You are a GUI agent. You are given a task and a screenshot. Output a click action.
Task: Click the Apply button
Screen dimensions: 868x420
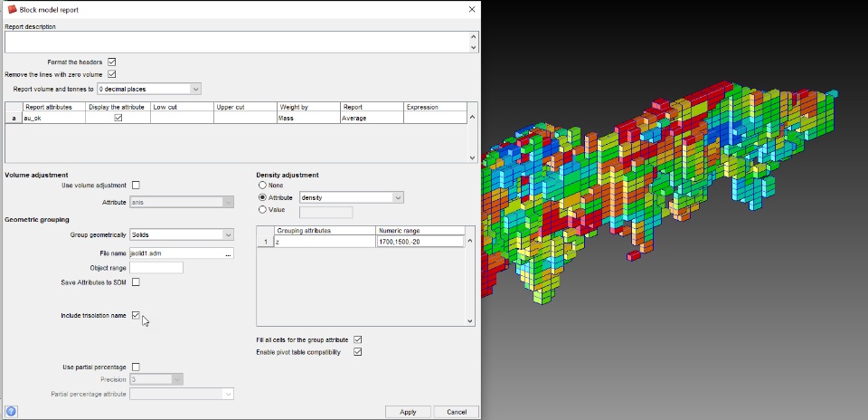point(408,412)
